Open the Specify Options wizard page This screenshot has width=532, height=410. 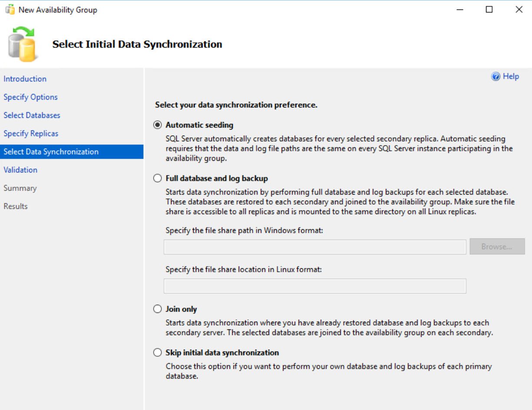click(x=30, y=97)
